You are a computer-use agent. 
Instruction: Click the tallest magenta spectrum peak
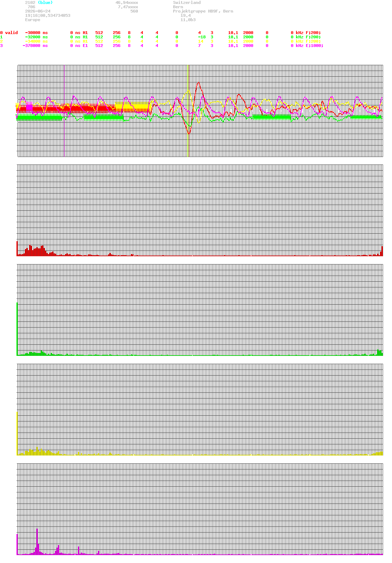tap(37, 541)
